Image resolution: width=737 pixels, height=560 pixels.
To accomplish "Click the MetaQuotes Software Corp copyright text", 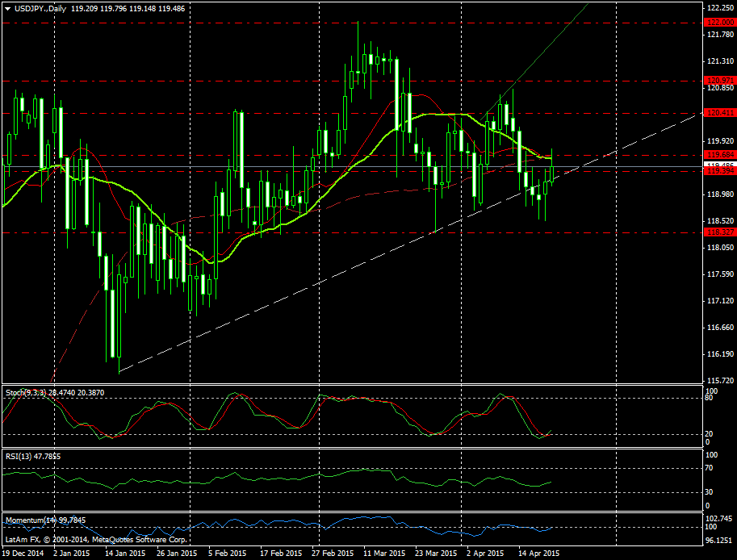I will tap(97, 538).
